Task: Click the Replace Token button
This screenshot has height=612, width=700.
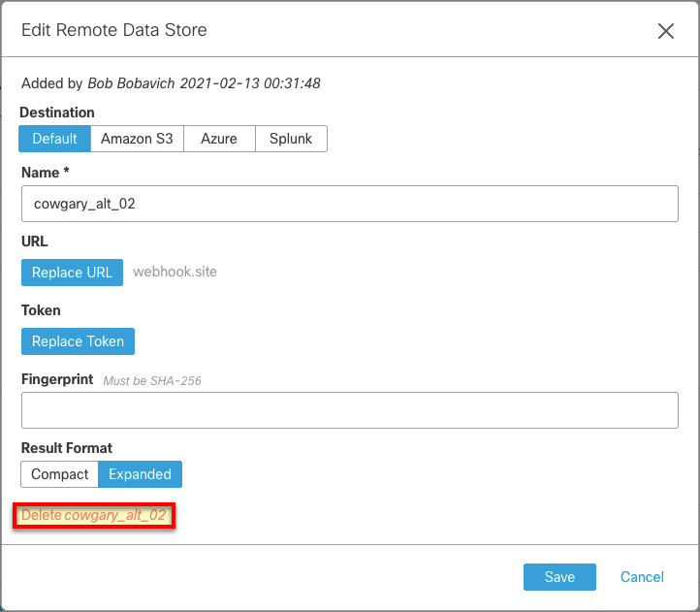Action: tap(78, 341)
